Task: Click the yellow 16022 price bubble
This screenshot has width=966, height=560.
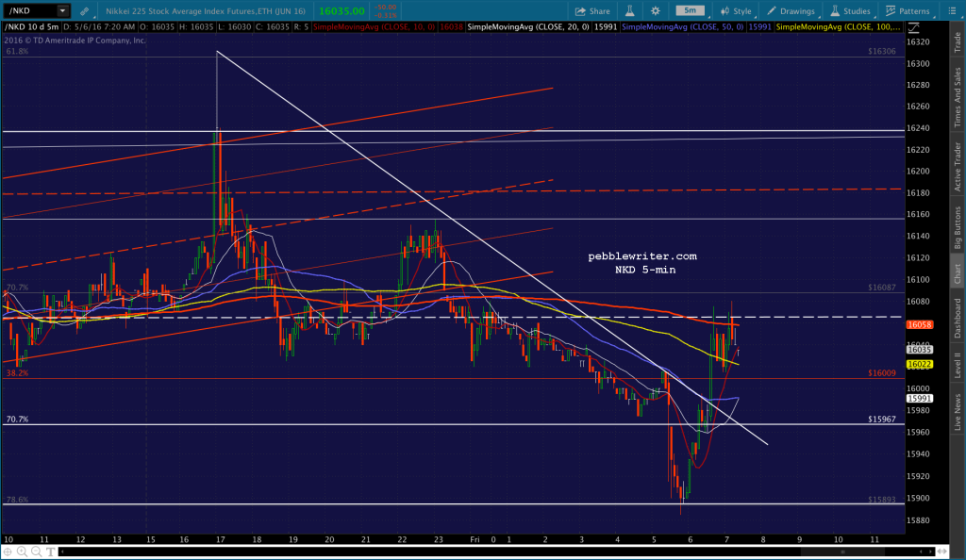Action: [x=919, y=364]
